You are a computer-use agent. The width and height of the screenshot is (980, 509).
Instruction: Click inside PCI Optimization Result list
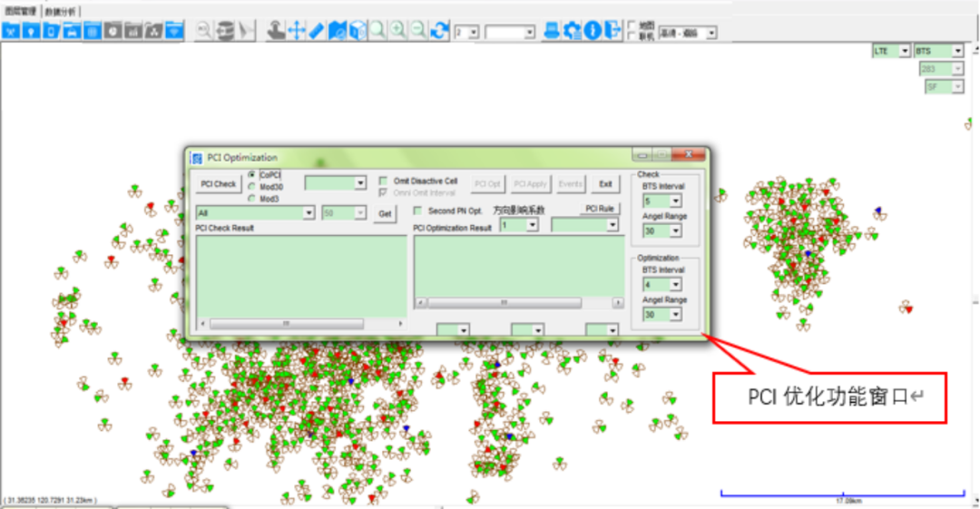point(519,267)
